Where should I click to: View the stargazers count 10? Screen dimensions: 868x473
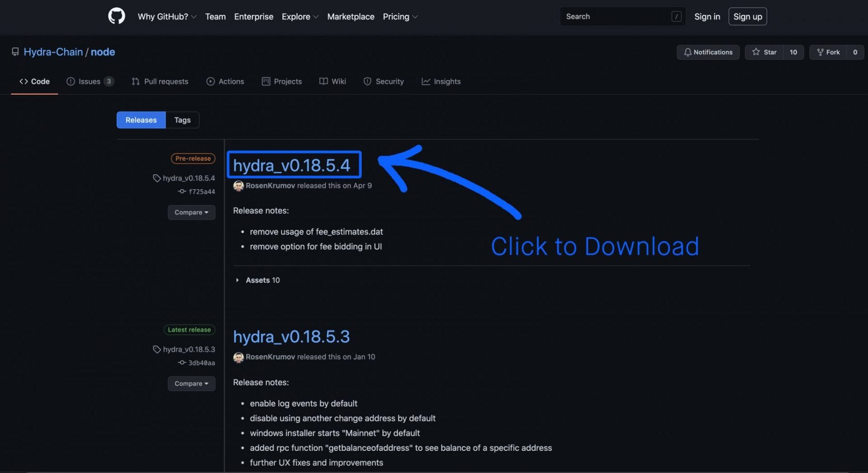[793, 52]
